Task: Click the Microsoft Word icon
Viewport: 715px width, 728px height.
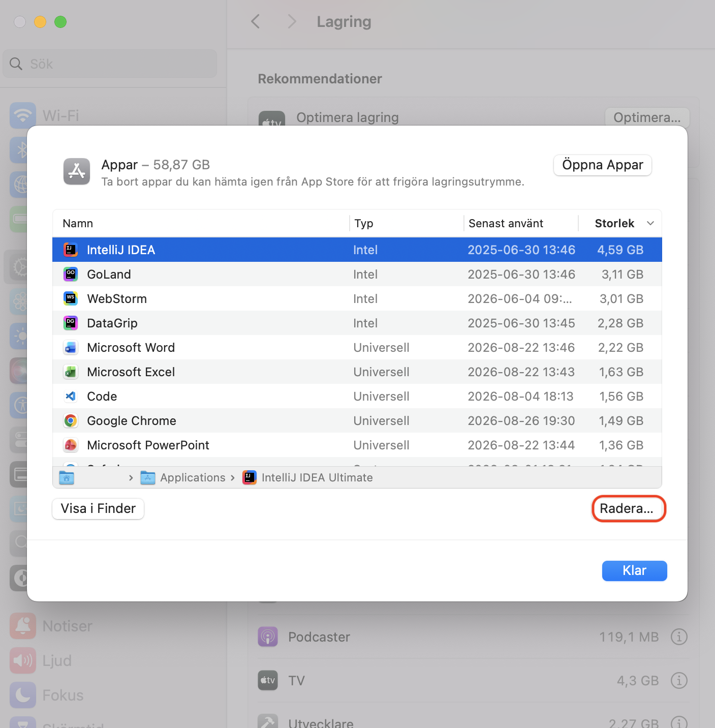Action: (x=71, y=347)
